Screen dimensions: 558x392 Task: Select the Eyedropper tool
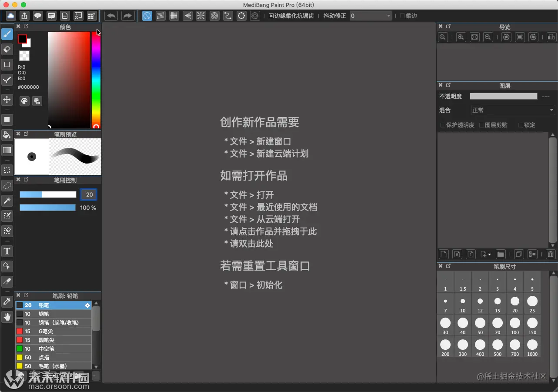coord(7,301)
